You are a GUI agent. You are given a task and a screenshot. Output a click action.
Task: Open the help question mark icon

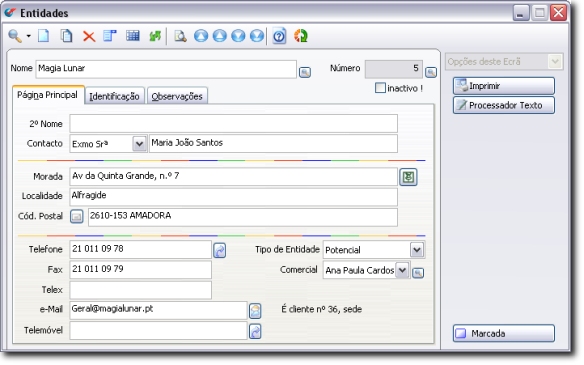pyautogui.click(x=279, y=36)
